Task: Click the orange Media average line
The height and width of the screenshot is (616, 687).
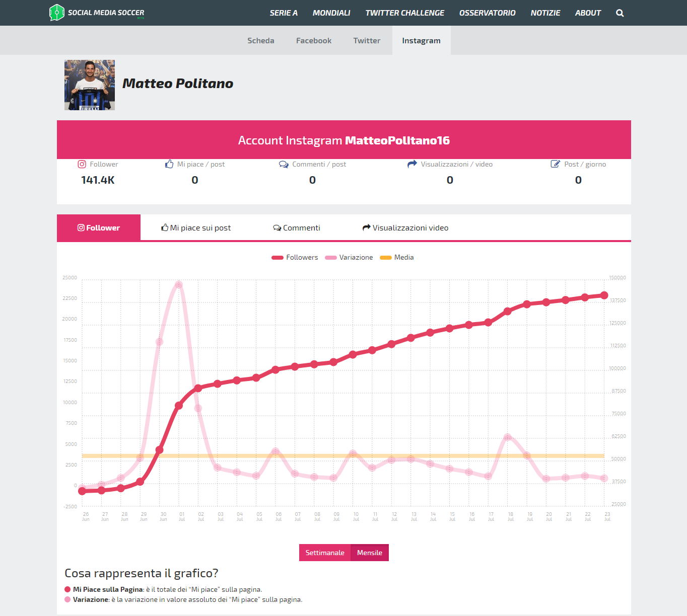Action: pyautogui.click(x=343, y=456)
